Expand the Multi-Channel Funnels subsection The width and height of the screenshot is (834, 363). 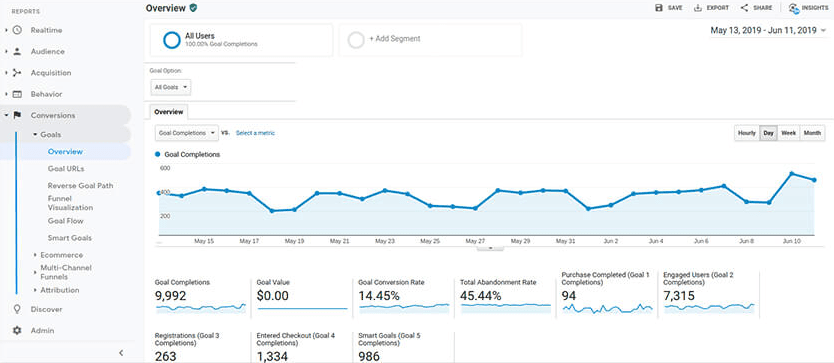(35, 272)
